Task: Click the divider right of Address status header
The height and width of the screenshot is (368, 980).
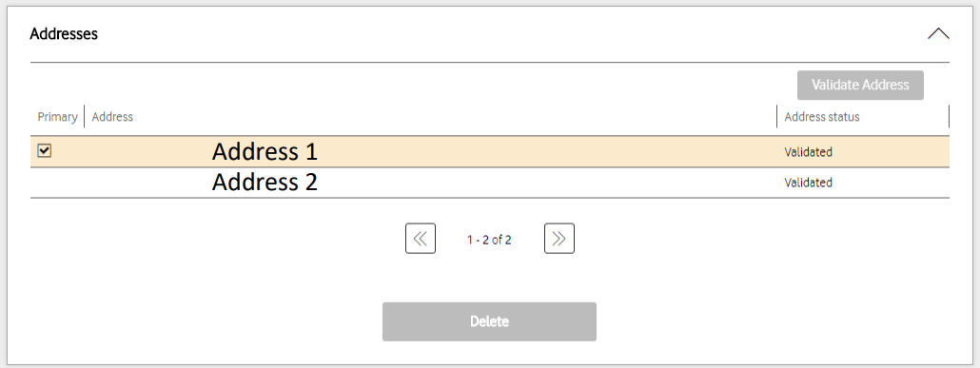Action: pos(949,116)
